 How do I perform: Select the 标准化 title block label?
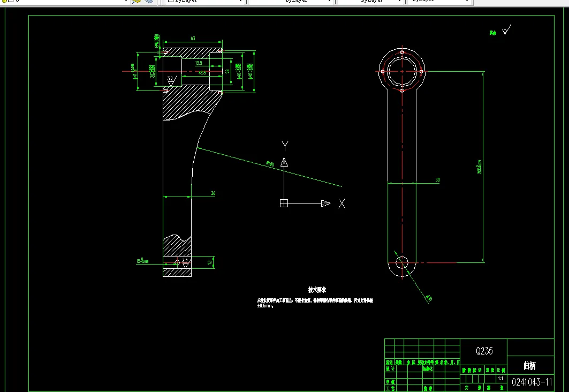coord(428,368)
